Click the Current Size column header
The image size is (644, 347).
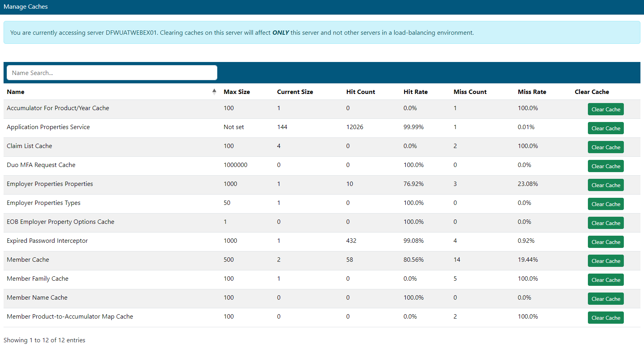295,92
